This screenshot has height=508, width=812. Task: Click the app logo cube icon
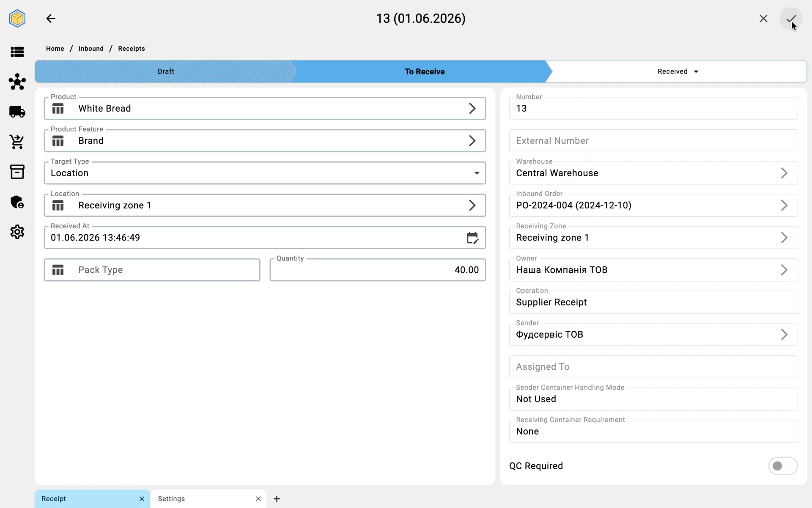[x=17, y=19]
